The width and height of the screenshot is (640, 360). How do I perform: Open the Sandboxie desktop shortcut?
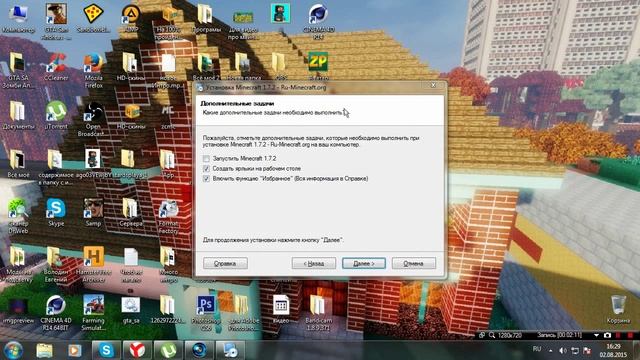coord(93,18)
